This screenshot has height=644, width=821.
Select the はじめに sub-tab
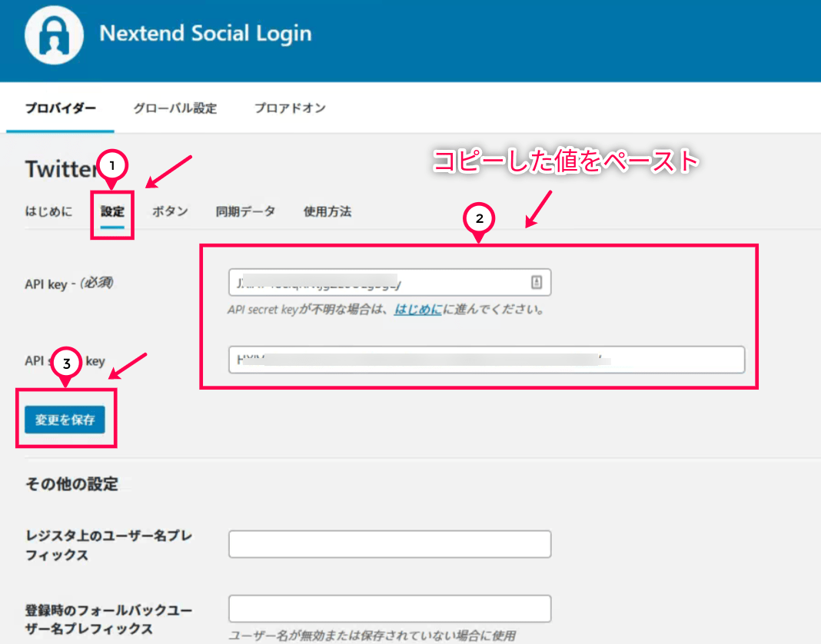[48, 211]
